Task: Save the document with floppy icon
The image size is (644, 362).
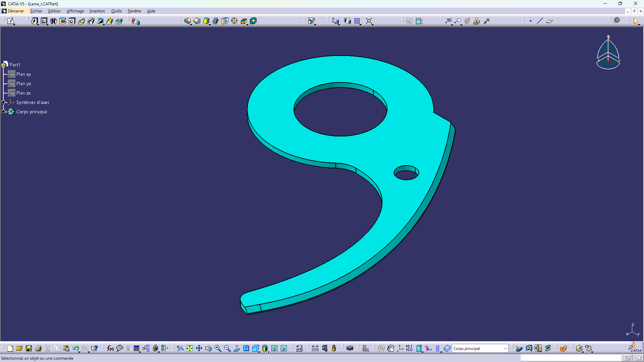Action: (29, 349)
